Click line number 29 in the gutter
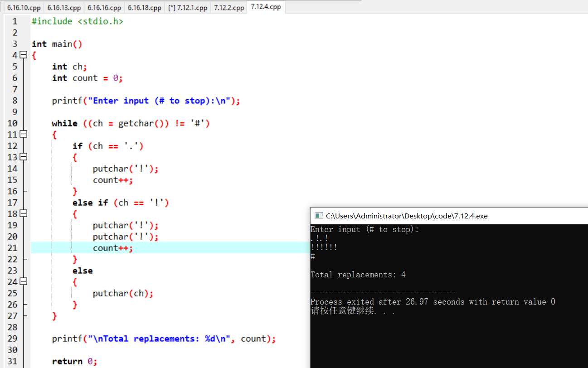The width and height of the screenshot is (588, 368). pyautogui.click(x=12, y=339)
